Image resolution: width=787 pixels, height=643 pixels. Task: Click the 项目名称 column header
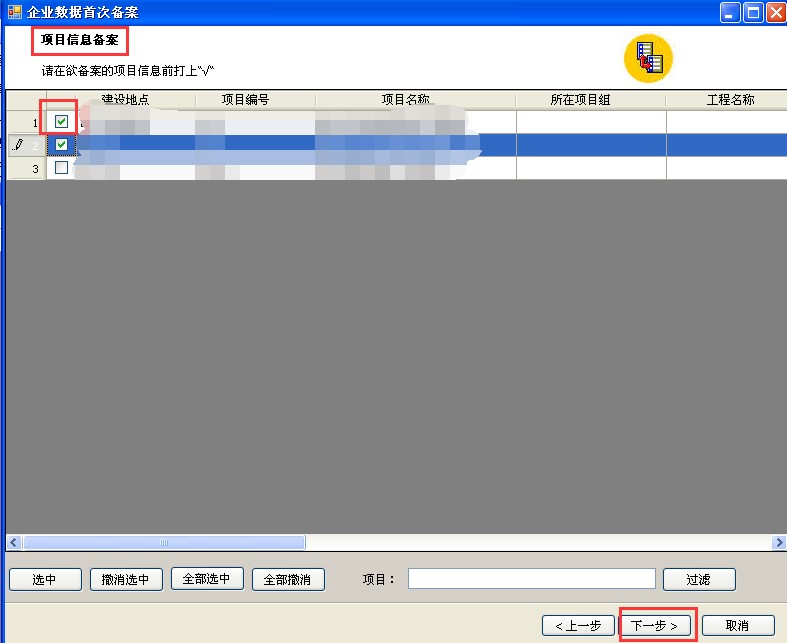405,100
